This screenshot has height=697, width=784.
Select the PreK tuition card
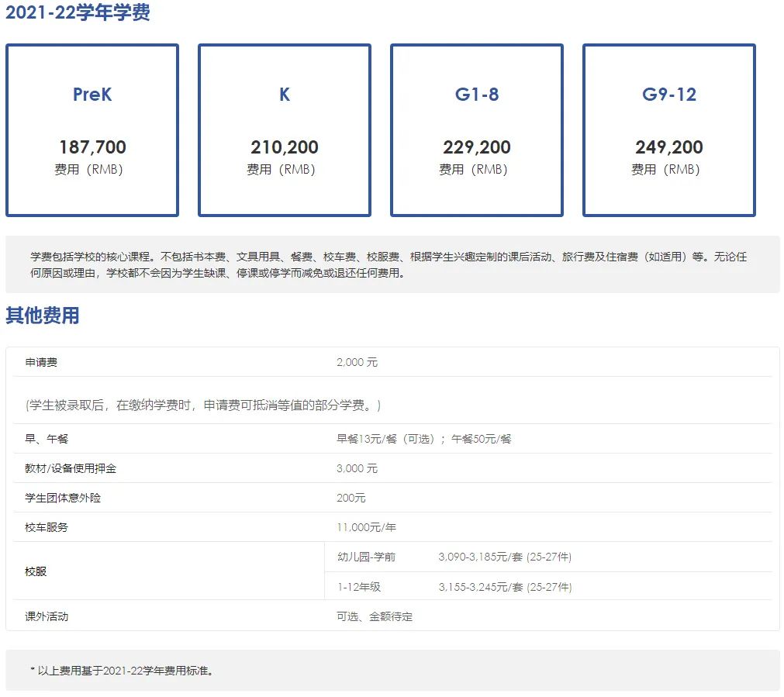[92, 129]
